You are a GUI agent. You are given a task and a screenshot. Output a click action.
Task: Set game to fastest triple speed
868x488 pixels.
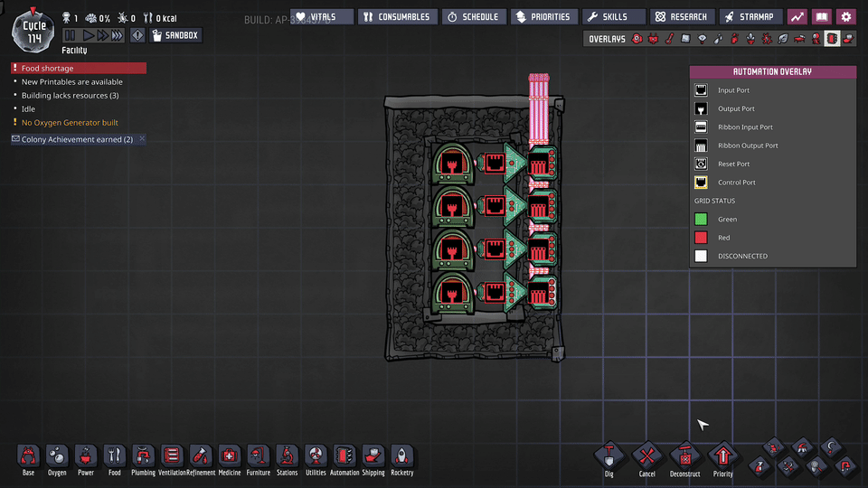(x=117, y=35)
